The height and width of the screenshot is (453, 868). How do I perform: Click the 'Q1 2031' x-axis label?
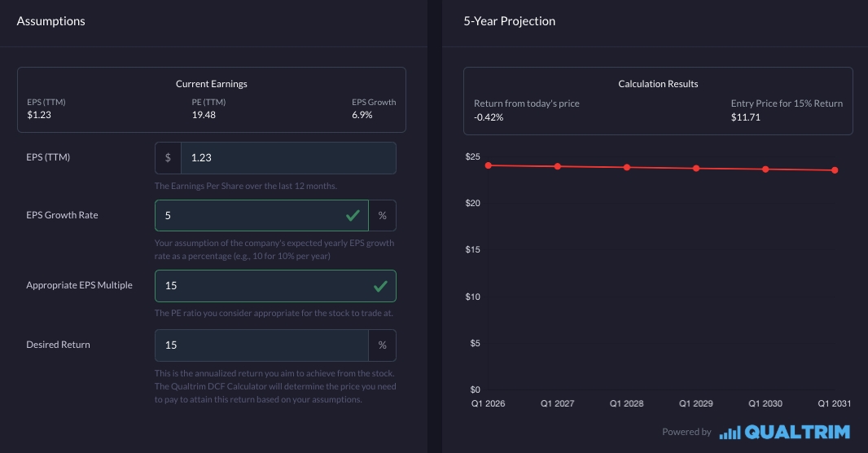pos(835,404)
